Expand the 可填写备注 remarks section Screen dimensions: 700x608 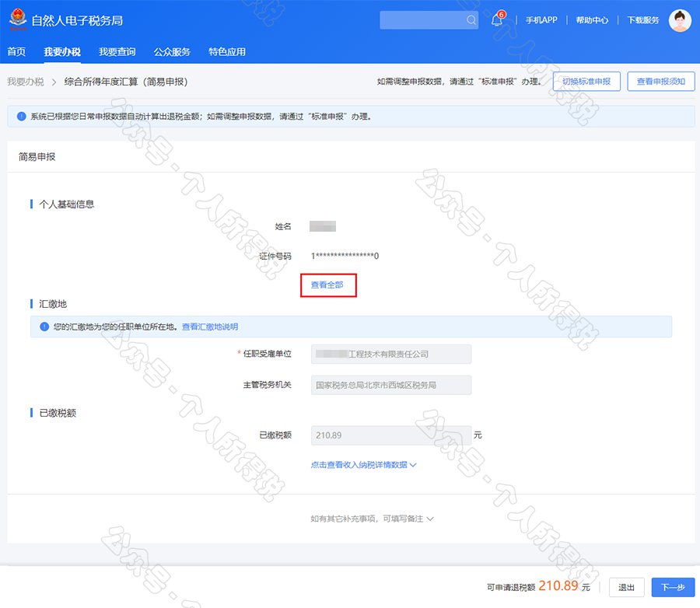pyautogui.click(x=371, y=519)
